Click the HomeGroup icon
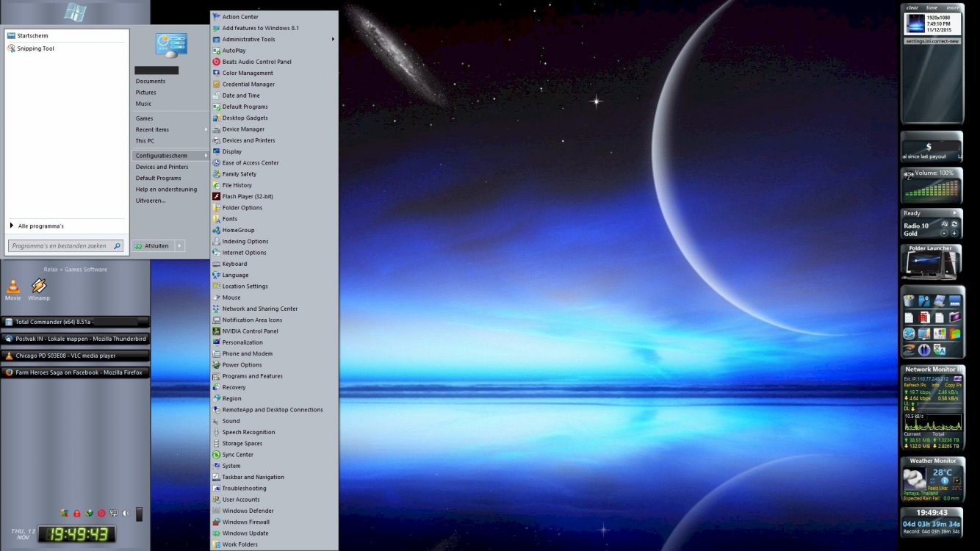This screenshot has height=551, width=980. click(x=216, y=230)
